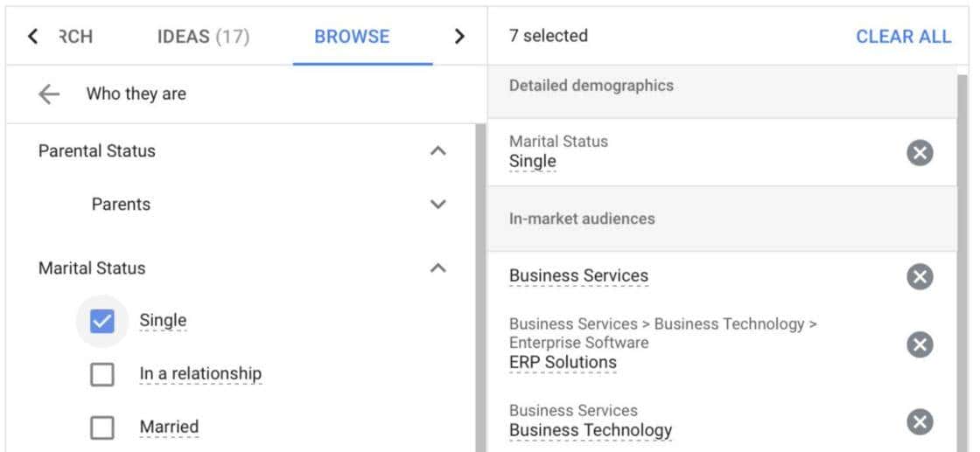980x452 pixels.
Task: Remove ERP Solutions from selected audiences
Action: click(919, 345)
